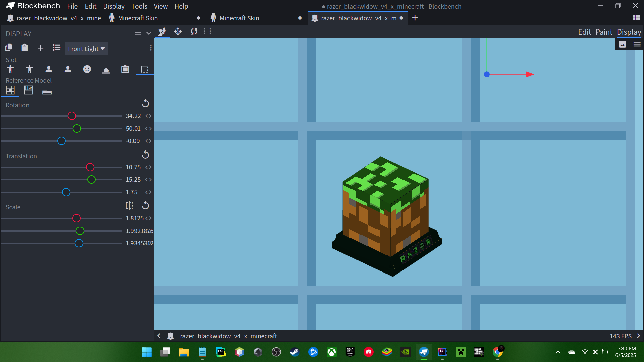
Task: Open the Help menu
Action: (181, 6)
